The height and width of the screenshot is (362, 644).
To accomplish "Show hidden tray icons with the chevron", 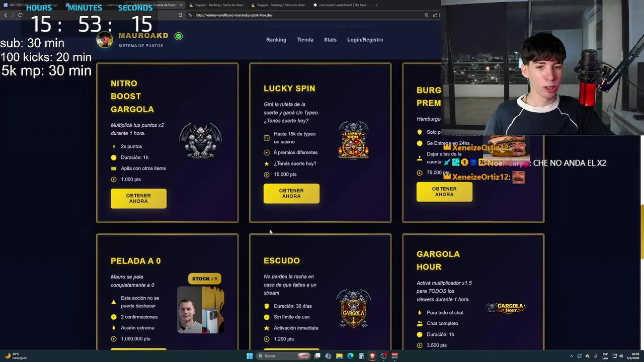I will 572,356.
